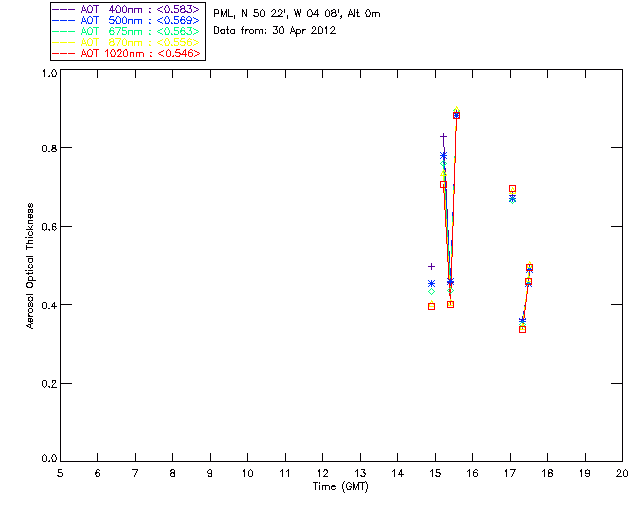
Task: Click the x-axis tick label '9'
Action: 210,473
